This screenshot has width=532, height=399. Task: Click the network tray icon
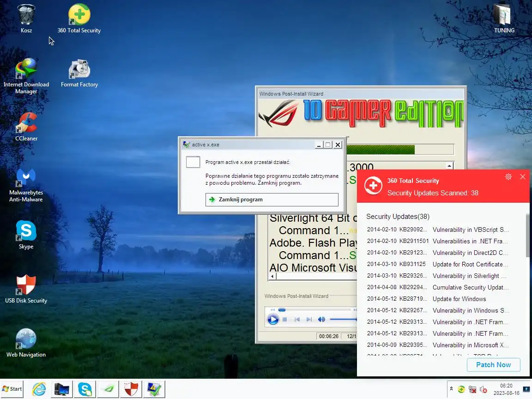pos(472,389)
